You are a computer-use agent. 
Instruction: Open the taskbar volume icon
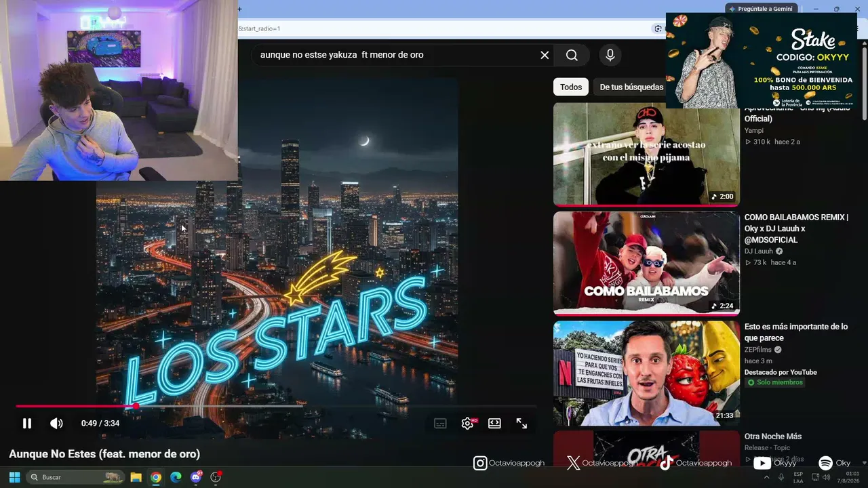[x=826, y=477]
